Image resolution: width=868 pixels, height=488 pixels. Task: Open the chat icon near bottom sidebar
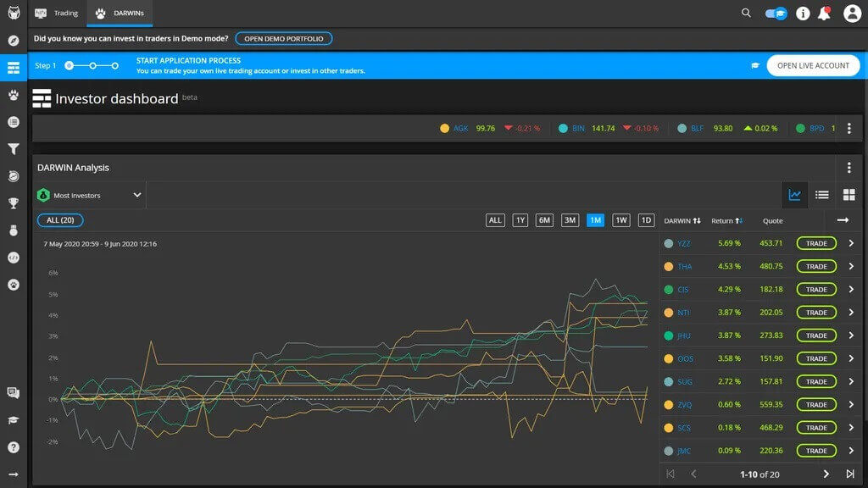(x=12, y=392)
